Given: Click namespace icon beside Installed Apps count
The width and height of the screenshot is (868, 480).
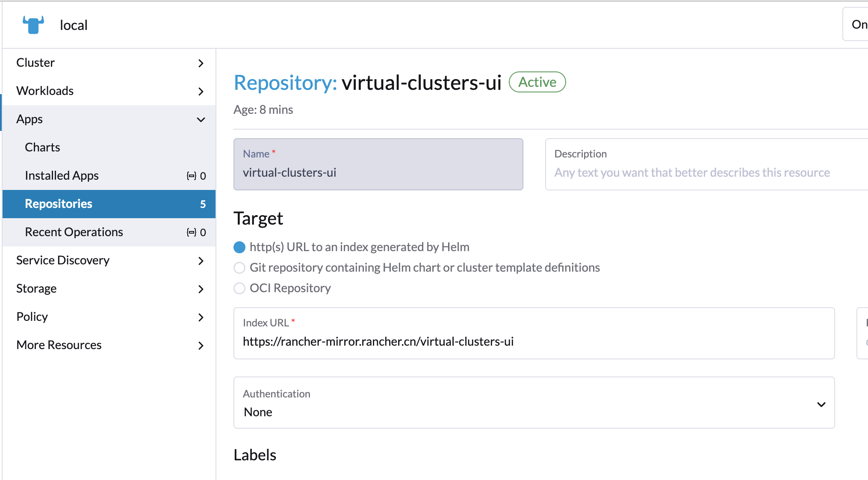Looking at the screenshot, I should click(191, 176).
